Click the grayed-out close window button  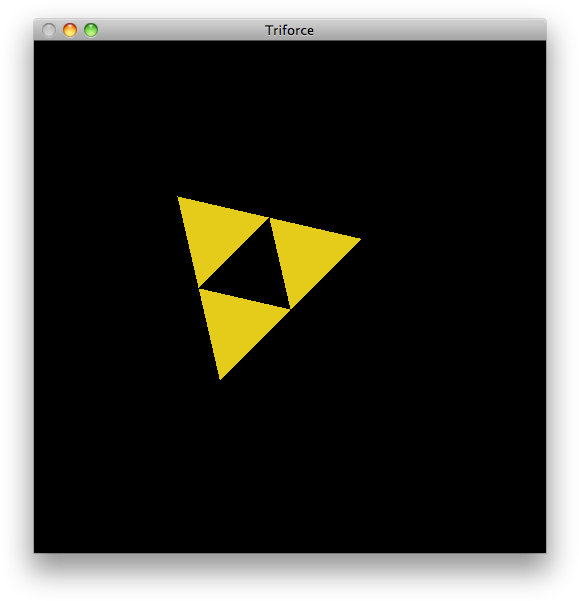[x=49, y=30]
